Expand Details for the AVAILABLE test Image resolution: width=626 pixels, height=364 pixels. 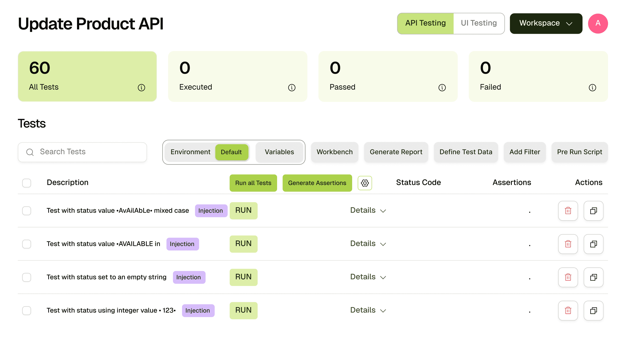(x=368, y=244)
